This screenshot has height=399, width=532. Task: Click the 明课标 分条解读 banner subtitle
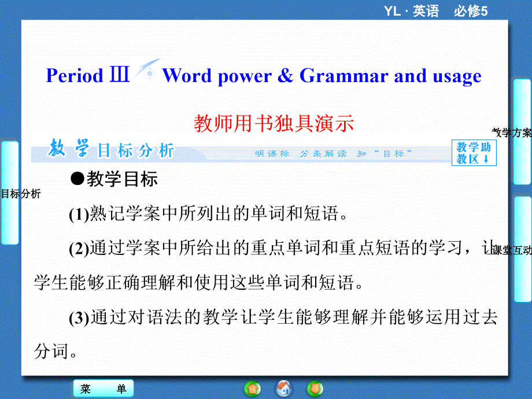(x=333, y=153)
